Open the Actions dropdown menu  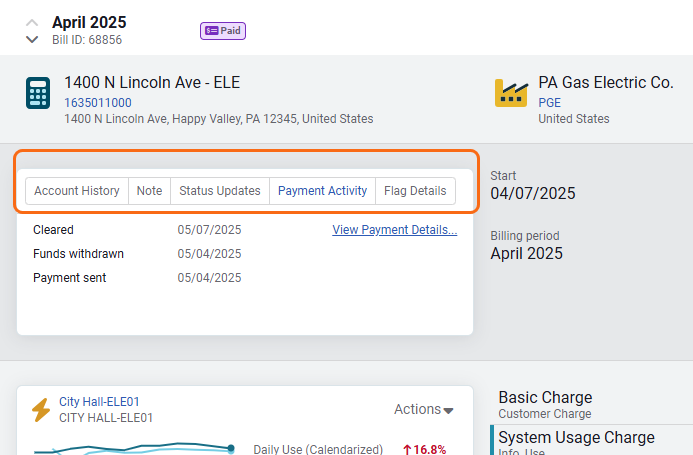[423, 409]
